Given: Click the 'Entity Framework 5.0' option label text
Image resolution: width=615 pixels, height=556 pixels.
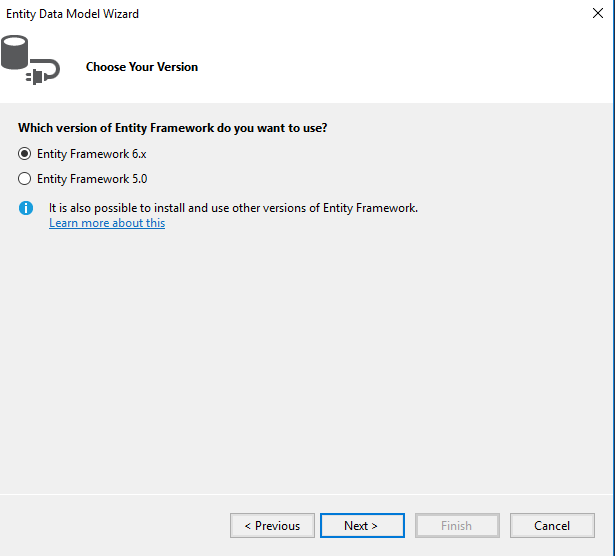Looking at the screenshot, I should pos(92,179).
